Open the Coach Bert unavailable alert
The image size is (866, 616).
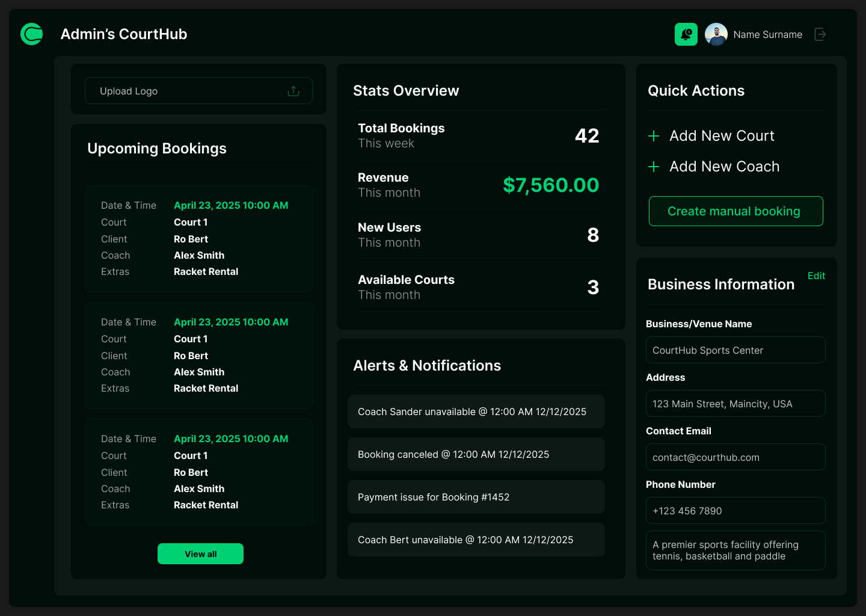coord(476,540)
